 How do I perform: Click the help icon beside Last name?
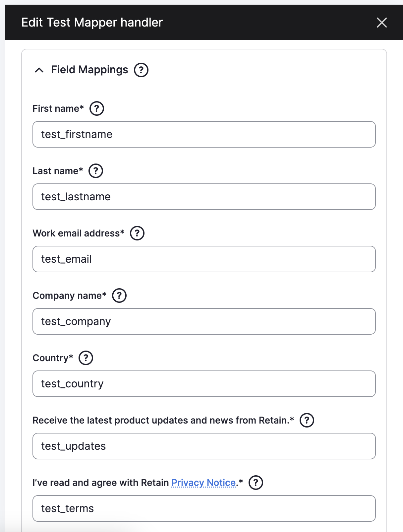tap(96, 171)
